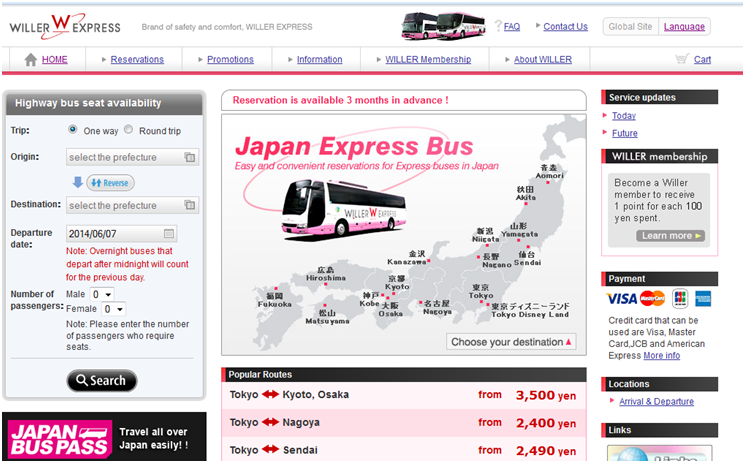
Task: Click the shopping cart icon
Action: 681,59
